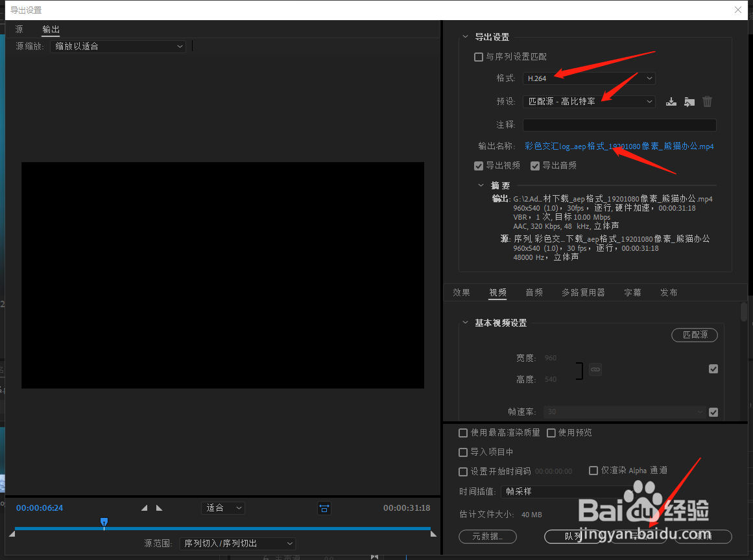Click the Match Source button
This screenshot has width=753, height=560.
pos(695,335)
